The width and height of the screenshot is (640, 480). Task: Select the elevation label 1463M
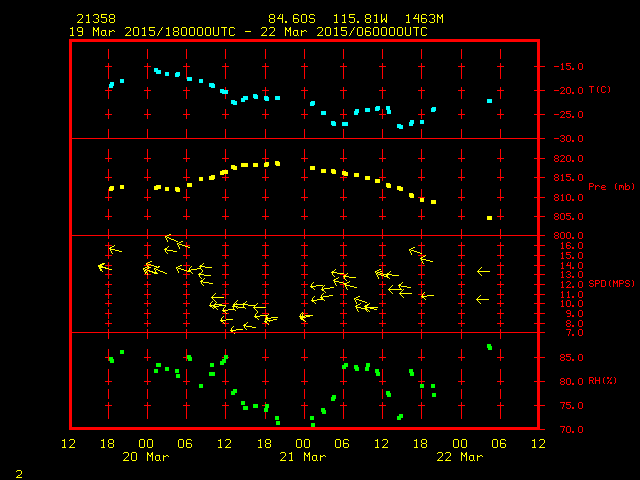(x=424, y=19)
